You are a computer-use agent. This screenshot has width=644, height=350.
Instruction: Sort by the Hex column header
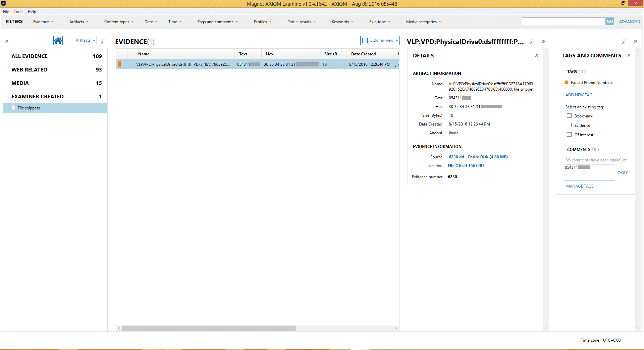tap(291, 54)
